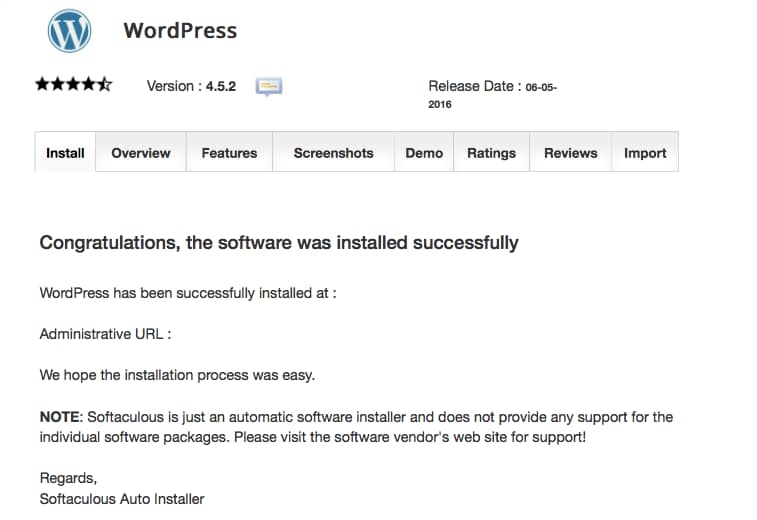
Task: Switch to the Features tab
Action: [229, 153]
